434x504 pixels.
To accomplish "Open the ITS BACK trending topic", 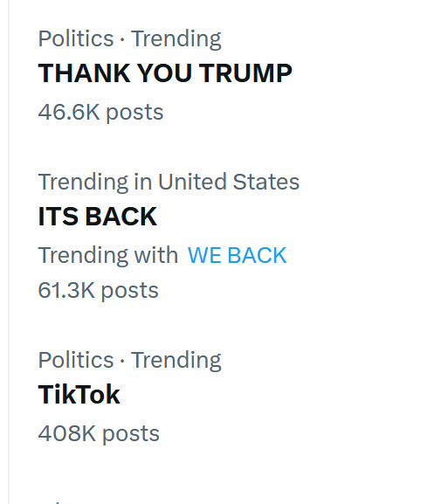I will (x=97, y=217).
